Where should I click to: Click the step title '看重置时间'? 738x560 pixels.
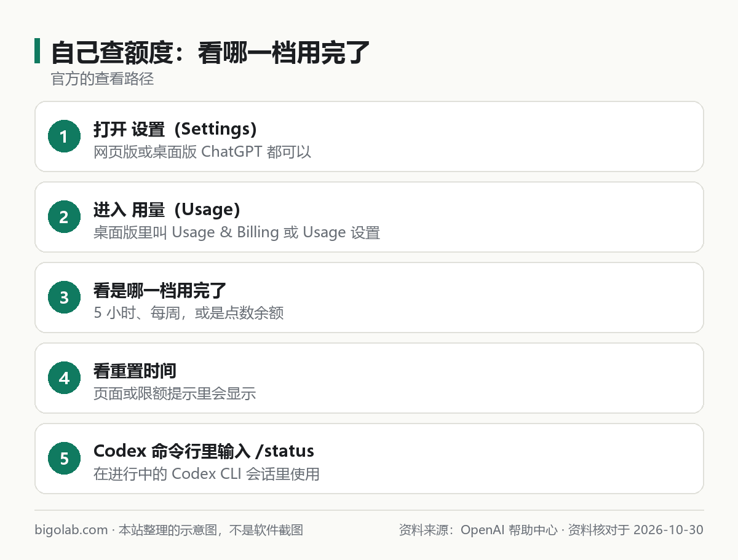pos(135,371)
